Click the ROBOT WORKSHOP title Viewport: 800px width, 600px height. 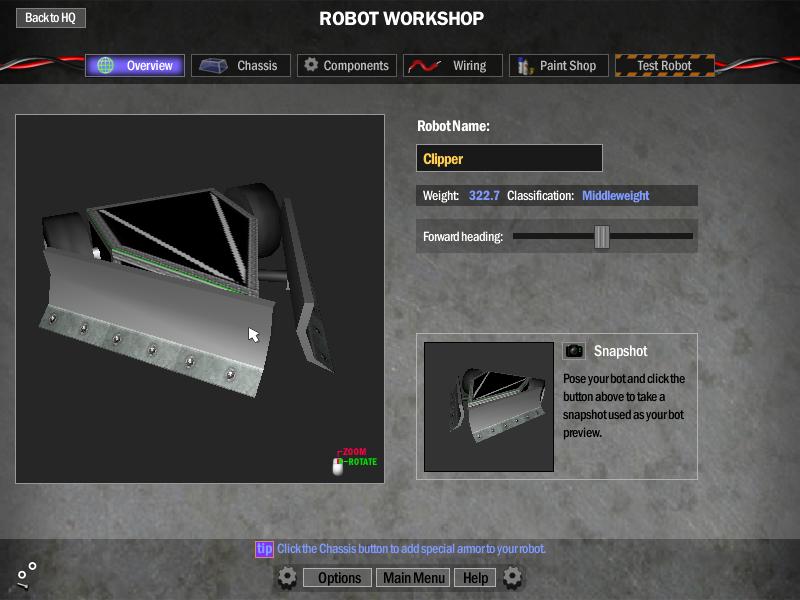point(402,19)
